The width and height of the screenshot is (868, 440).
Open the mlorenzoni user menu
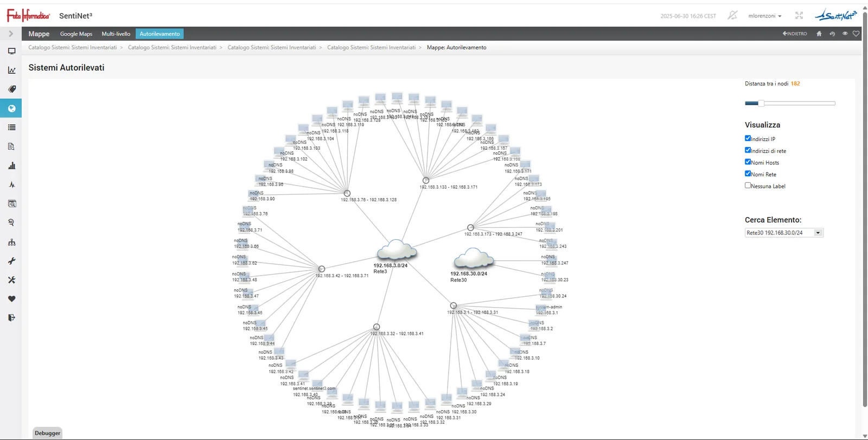[x=765, y=16]
